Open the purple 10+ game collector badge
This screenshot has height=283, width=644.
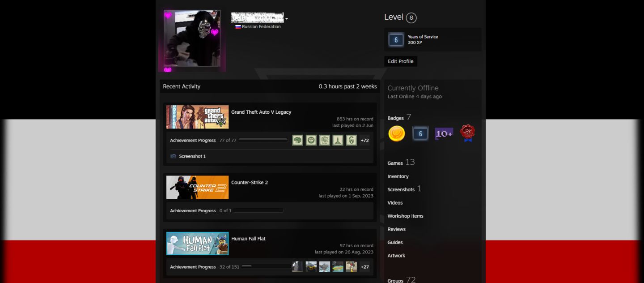click(x=444, y=133)
